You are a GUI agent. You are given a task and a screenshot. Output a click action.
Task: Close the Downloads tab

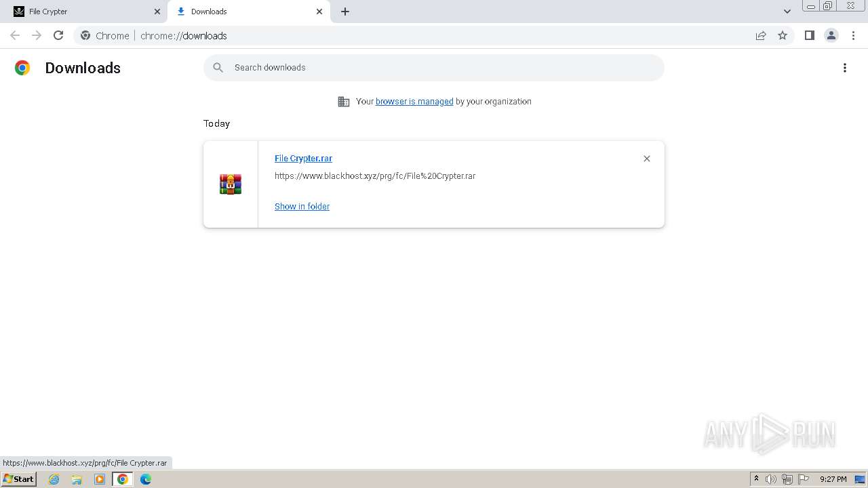pos(319,12)
